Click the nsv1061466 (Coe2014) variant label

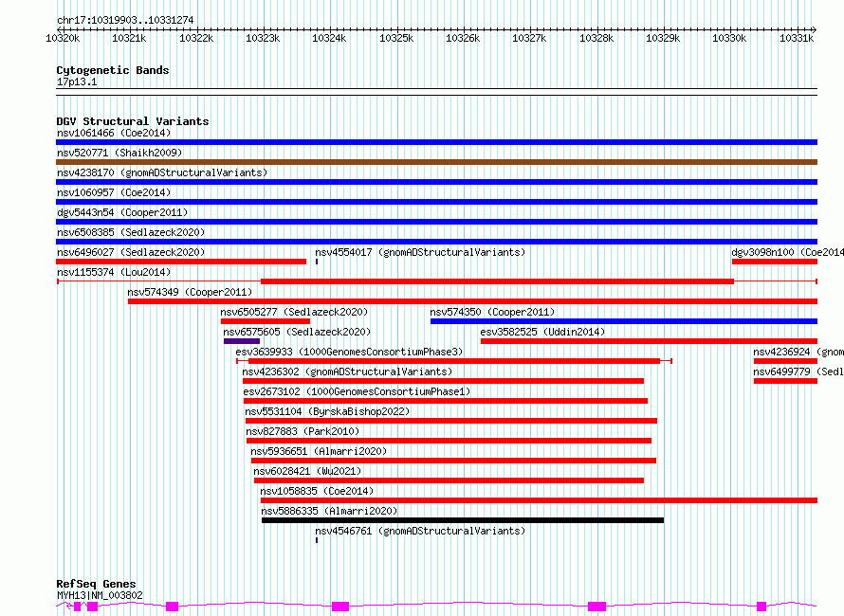point(114,133)
